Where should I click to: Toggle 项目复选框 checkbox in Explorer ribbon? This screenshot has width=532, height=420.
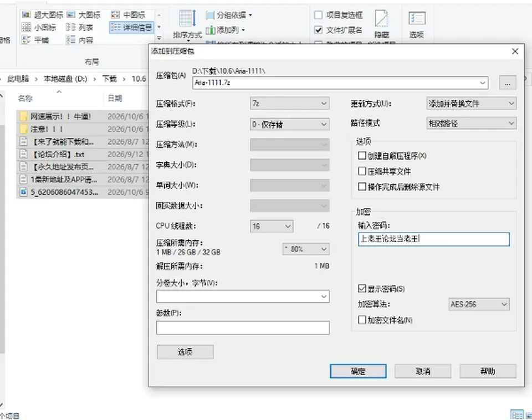(x=318, y=15)
